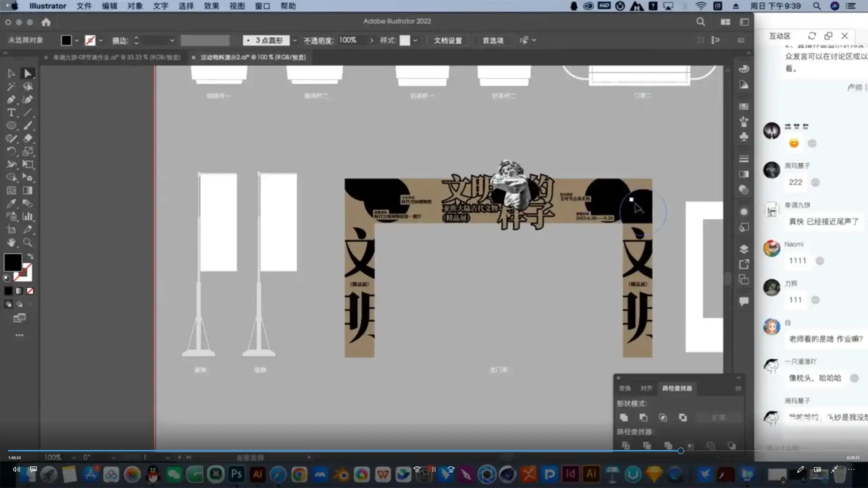Select the Zoom tool in toolbar
This screenshot has height=488, width=868.
click(x=28, y=243)
